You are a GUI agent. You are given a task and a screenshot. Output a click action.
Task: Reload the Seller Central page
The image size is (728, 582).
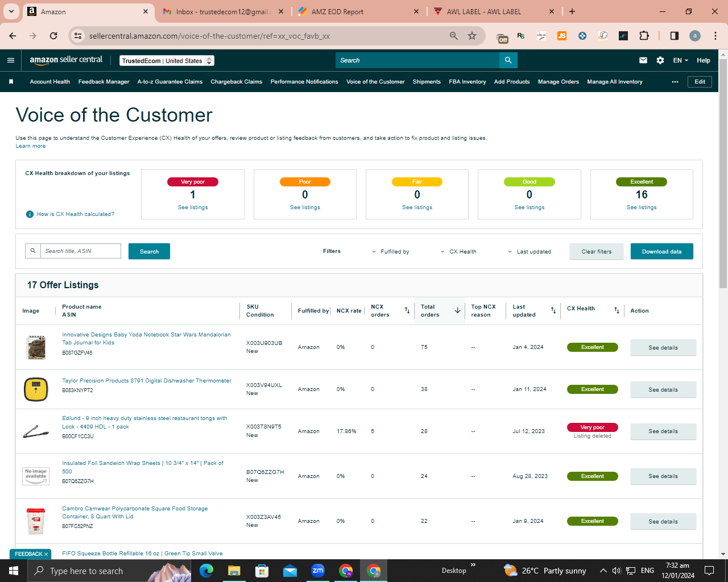pyautogui.click(x=53, y=36)
